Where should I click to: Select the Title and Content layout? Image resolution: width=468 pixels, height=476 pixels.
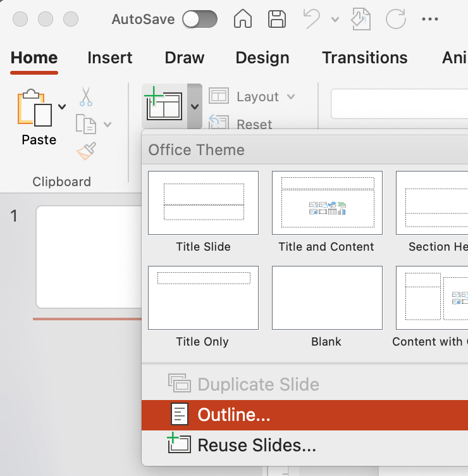pos(327,203)
